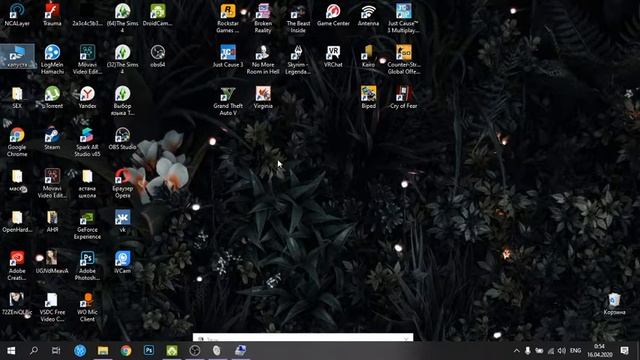
Task: Open the Action Center notifications
Action: pos(624,351)
